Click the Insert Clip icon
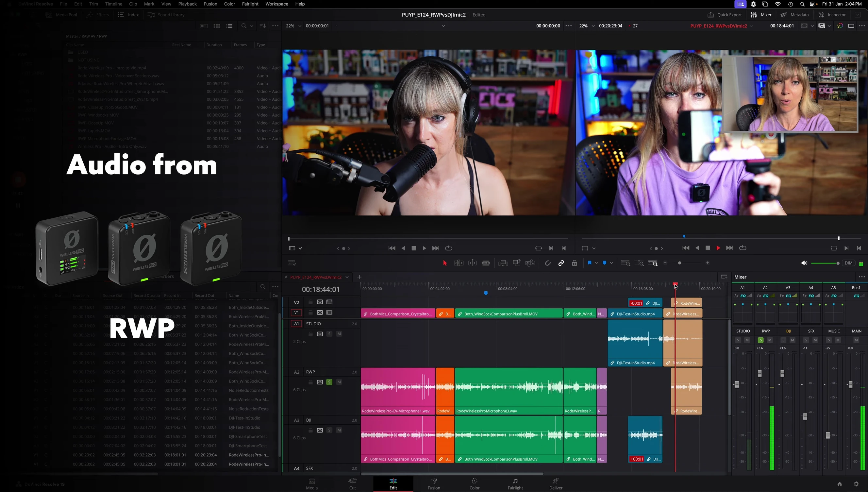 click(503, 263)
